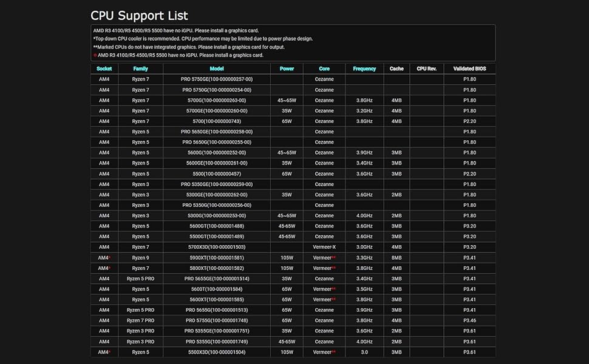Click the 8MB cache cell
Viewport: 589px width, 364px height.
pyautogui.click(x=397, y=258)
